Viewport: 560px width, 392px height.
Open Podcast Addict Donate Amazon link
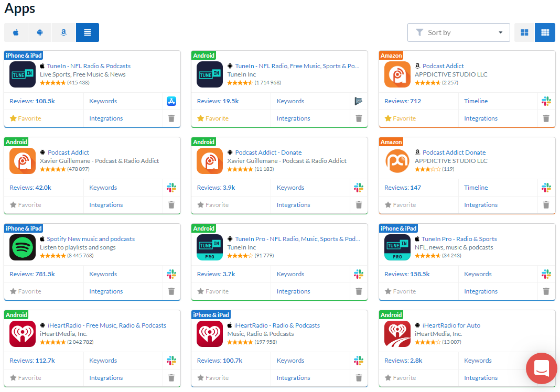click(x=454, y=153)
